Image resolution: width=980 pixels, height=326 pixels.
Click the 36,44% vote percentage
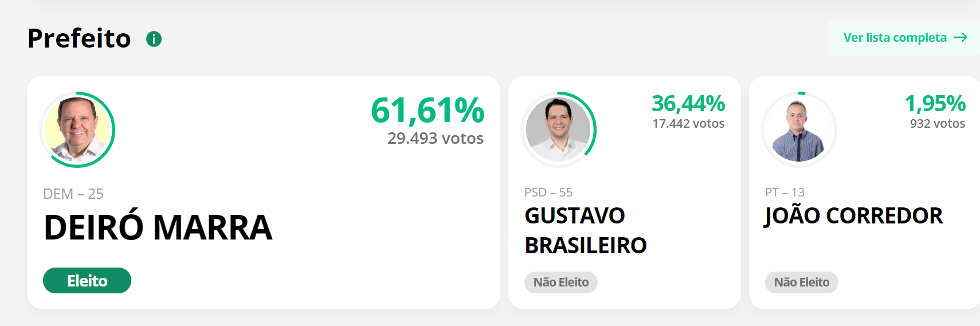click(x=688, y=104)
